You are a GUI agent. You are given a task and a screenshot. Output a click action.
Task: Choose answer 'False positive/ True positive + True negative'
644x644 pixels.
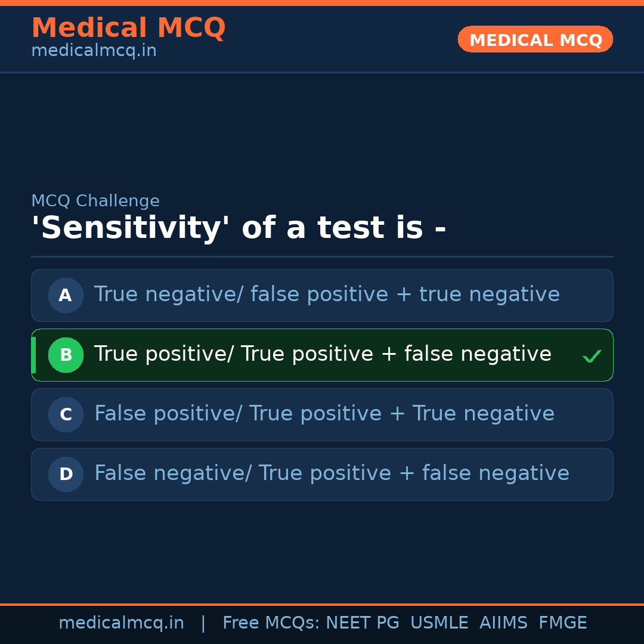(324, 414)
